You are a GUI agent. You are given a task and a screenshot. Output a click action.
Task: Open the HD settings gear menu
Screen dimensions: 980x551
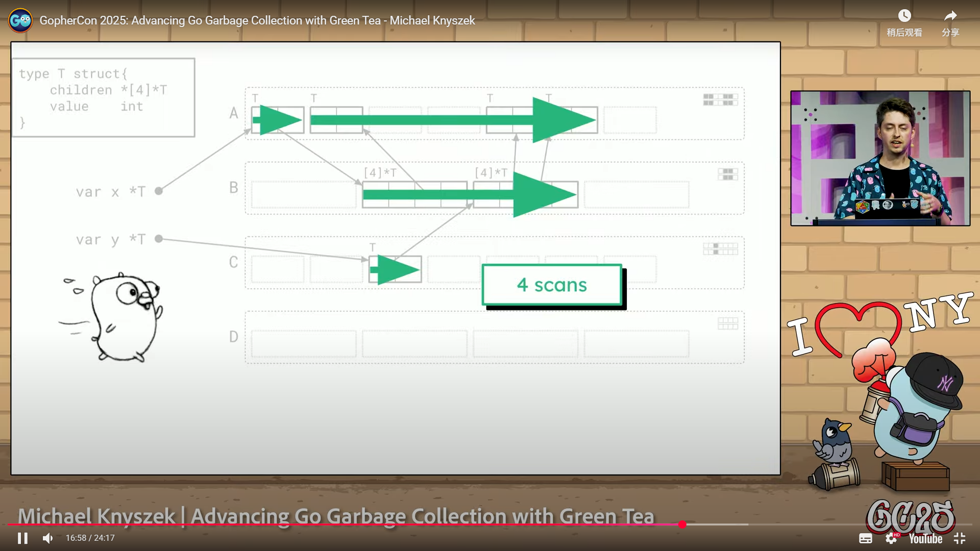click(891, 538)
